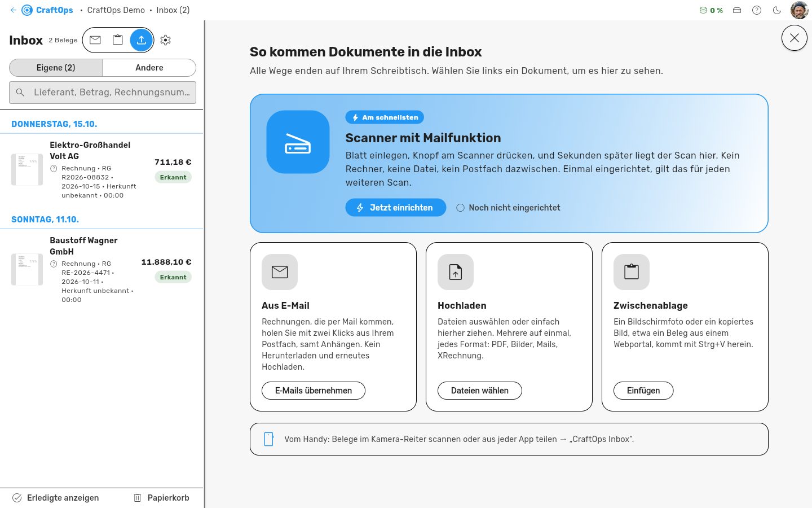The height and width of the screenshot is (508, 812).
Task: Click the Erkannt badge for 711,18 €
Action: [x=173, y=177]
